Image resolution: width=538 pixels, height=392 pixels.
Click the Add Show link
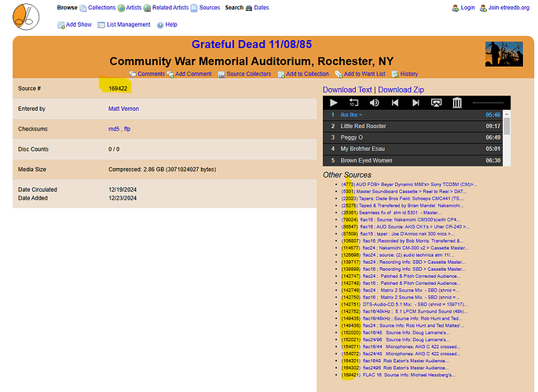point(79,24)
